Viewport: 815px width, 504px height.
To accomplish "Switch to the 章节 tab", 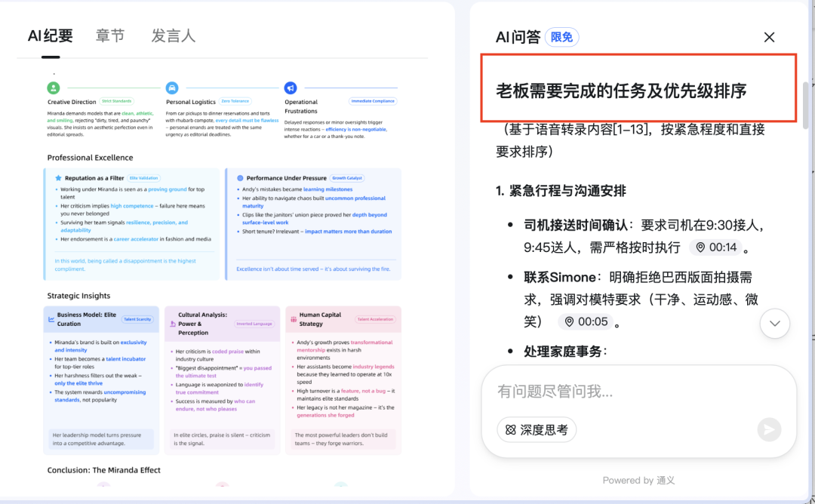I will tap(110, 35).
